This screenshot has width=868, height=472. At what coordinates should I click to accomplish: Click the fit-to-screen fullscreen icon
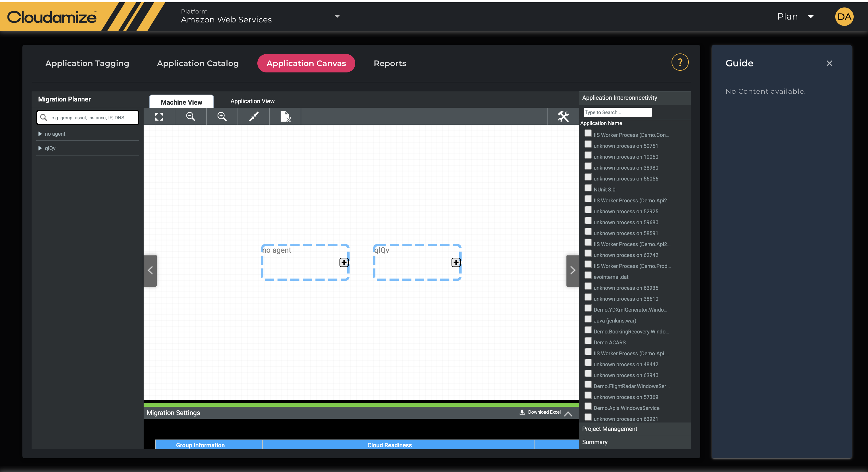click(159, 117)
